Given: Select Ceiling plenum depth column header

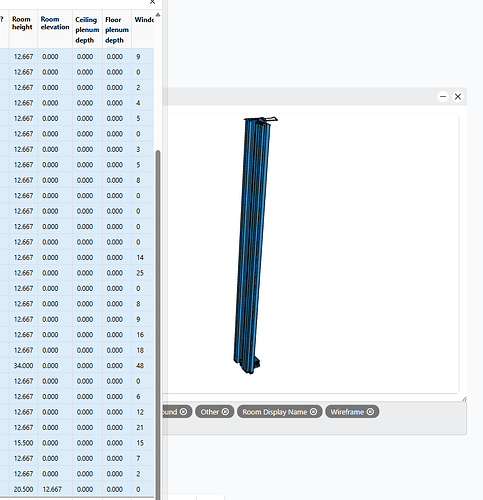Looking at the screenshot, I should tap(87, 30).
